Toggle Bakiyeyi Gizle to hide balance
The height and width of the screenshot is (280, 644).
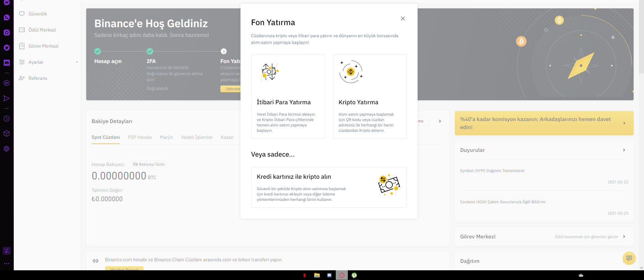point(148,164)
